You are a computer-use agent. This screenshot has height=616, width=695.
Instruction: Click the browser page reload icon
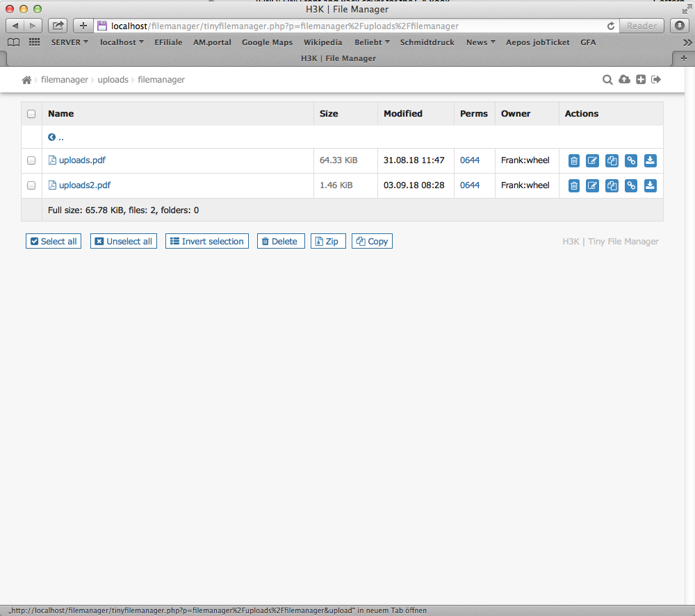click(610, 26)
